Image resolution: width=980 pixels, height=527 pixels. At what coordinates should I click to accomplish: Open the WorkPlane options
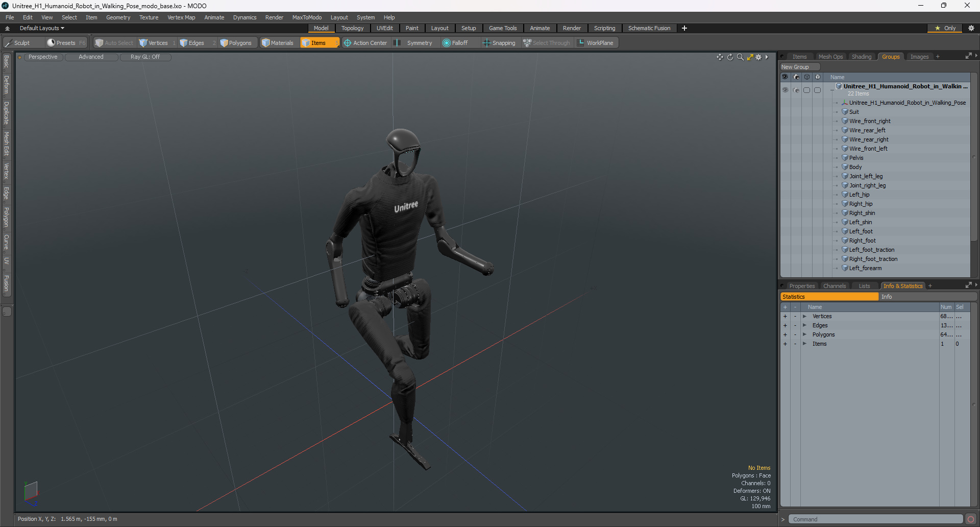(x=596, y=43)
